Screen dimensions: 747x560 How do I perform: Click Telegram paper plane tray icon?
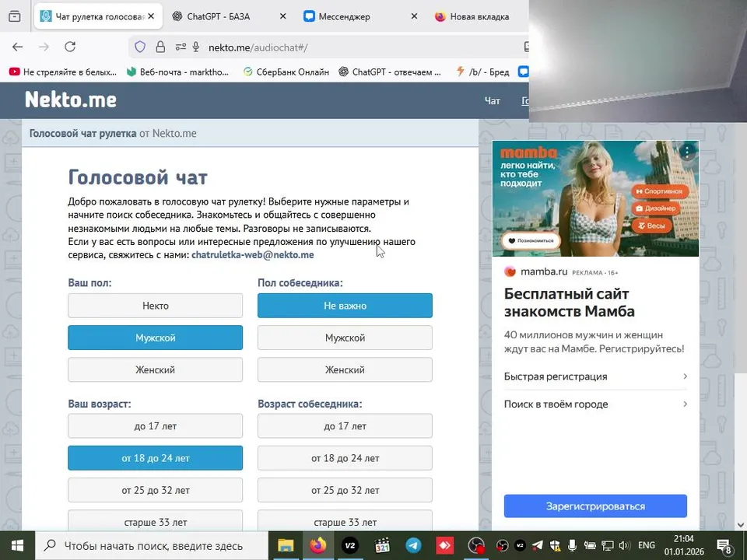pyautogui.click(x=538, y=546)
